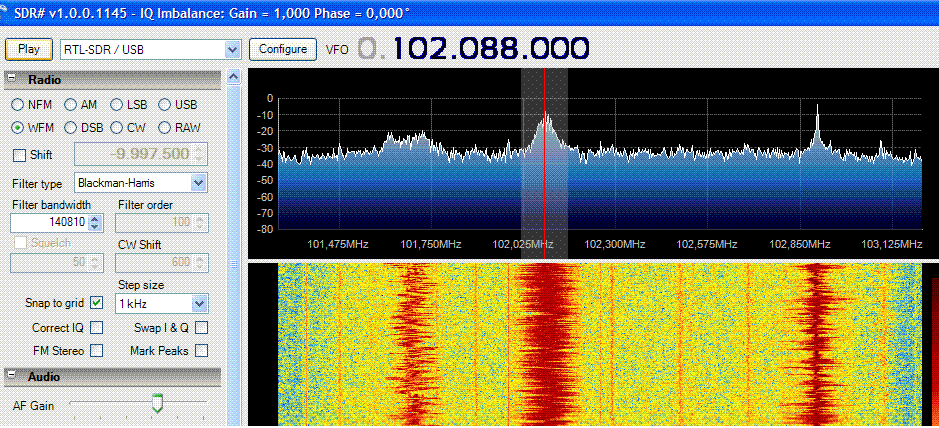Image resolution: width=939 pixels, height=428 pixels.
Task: Open the Configure device settings
Action: pyautogui.click(x=282, y=49)
